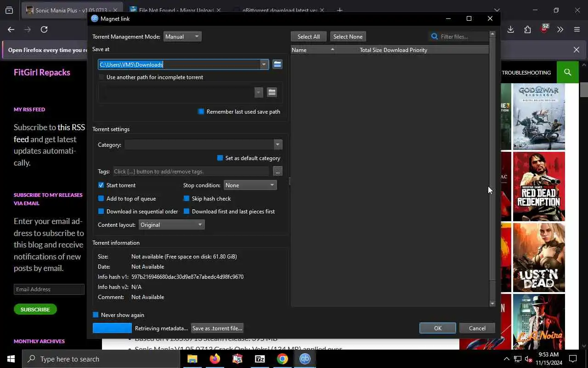Click Save as .torrent file button
The height and width of the screenshot is (368, 588).
click(217, 328)
